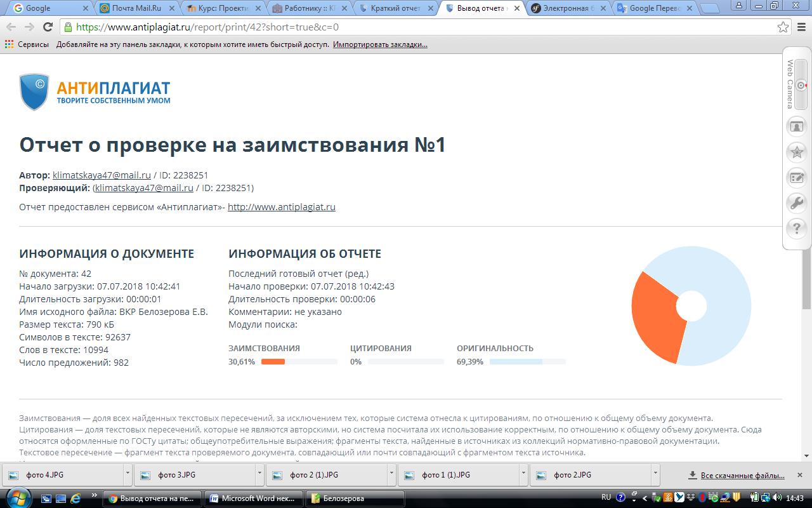812x508 pixels.
Task: Open the http://www.antiplagiat.ru link
Action: coord(281,207)
